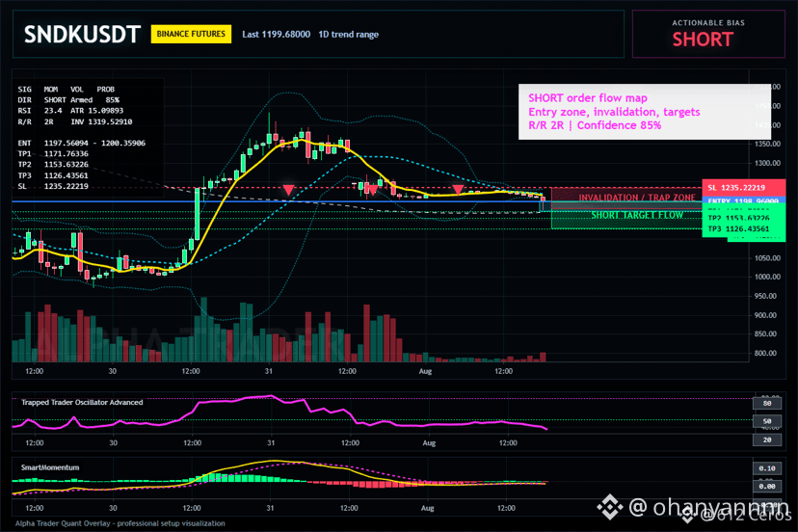Click the 900.00 price axis label

click(x=767, y=315)
